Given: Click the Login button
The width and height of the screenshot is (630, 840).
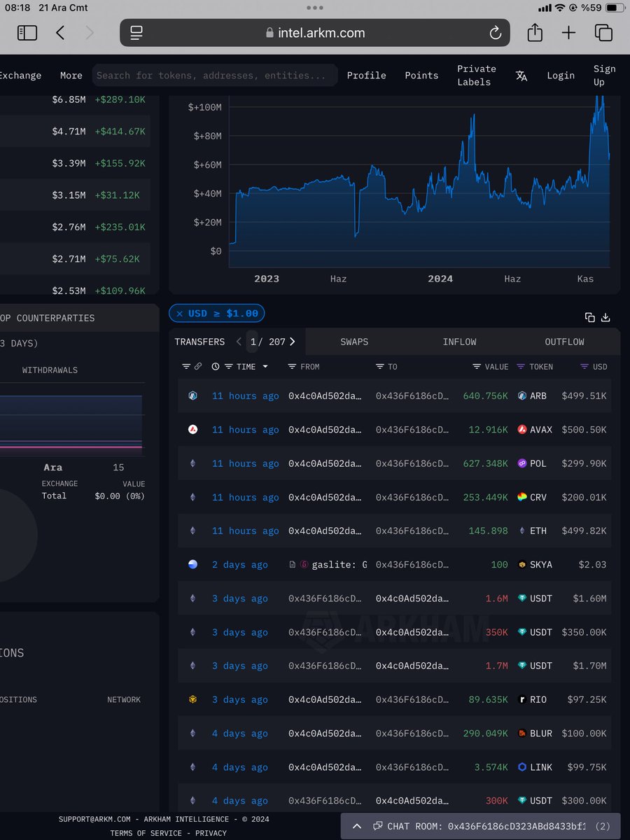Looking at the screenshot, I should pos(561,76).
